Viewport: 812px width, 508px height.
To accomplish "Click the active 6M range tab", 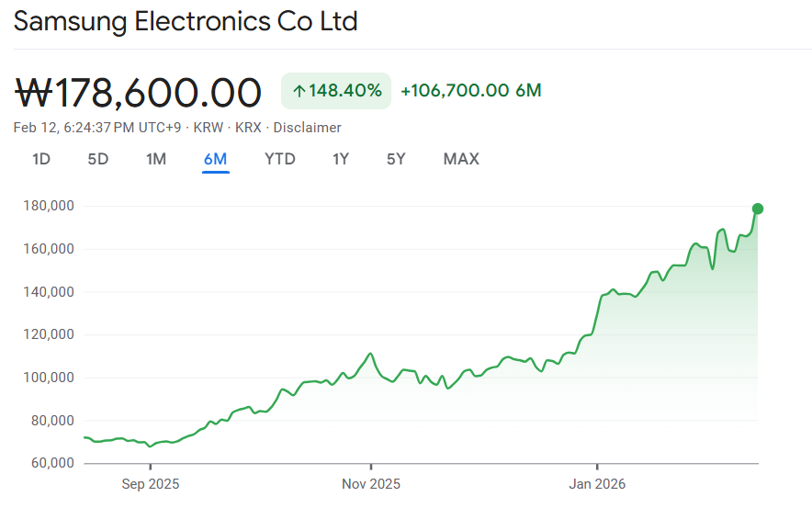I will tap(216, 159).
